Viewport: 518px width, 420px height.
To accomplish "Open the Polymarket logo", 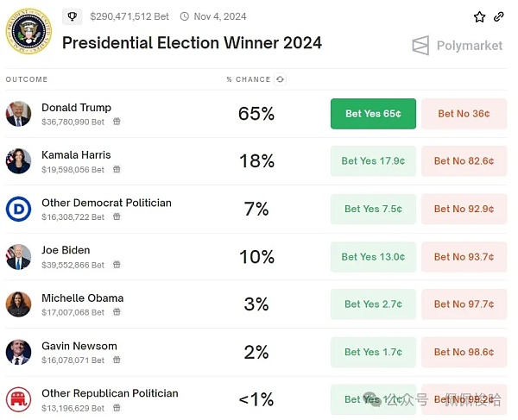I will pos(458,45).
